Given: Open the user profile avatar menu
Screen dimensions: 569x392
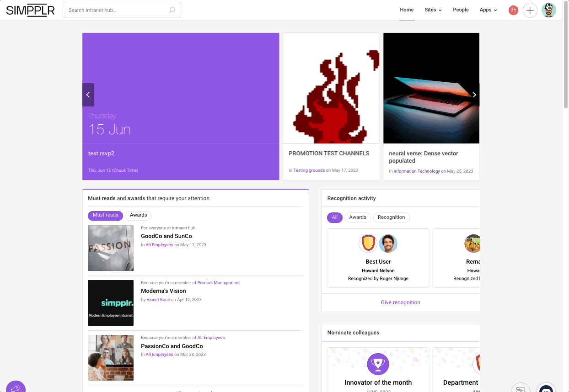Looking at the screenshot, I should [548, 10].
